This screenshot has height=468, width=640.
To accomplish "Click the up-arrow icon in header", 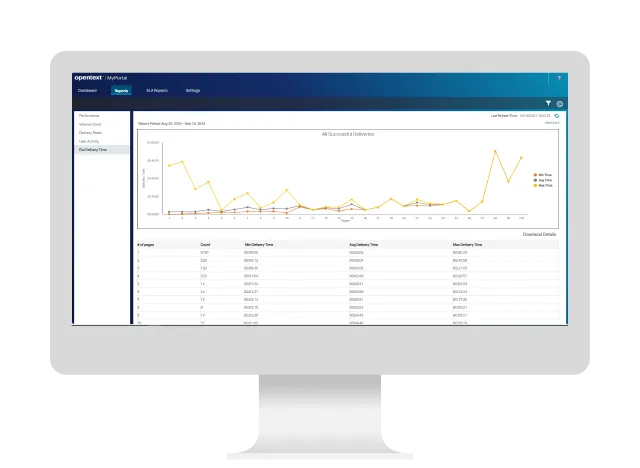I will 559,78.
